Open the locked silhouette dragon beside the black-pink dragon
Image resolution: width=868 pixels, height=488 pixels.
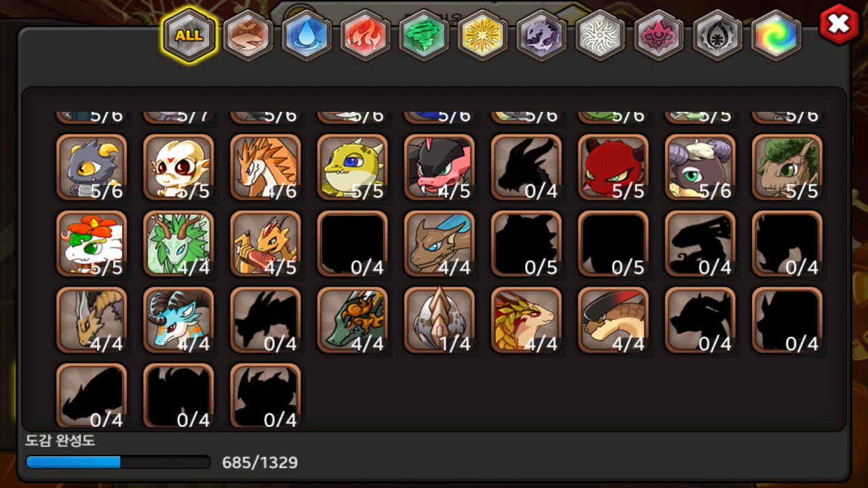coord(526,167)
